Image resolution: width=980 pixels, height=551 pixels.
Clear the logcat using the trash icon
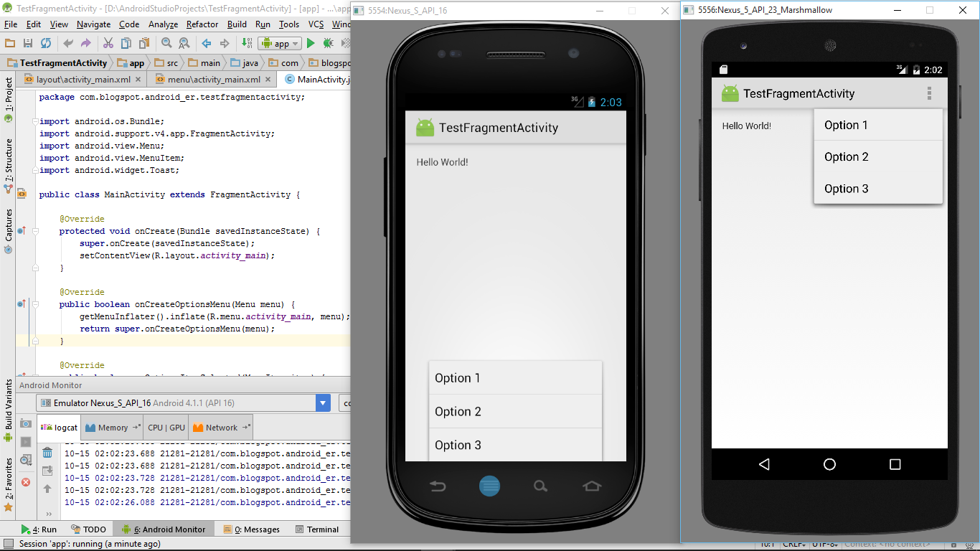pos(47,452)
